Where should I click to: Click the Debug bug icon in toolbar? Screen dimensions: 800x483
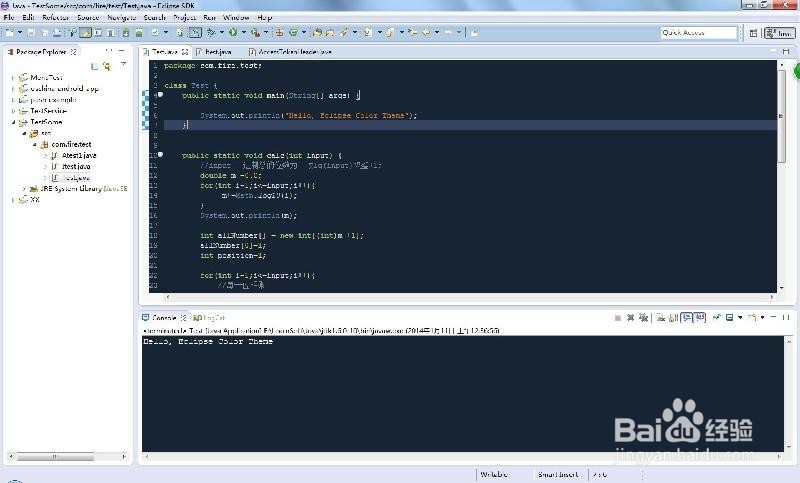pos(211,33)
